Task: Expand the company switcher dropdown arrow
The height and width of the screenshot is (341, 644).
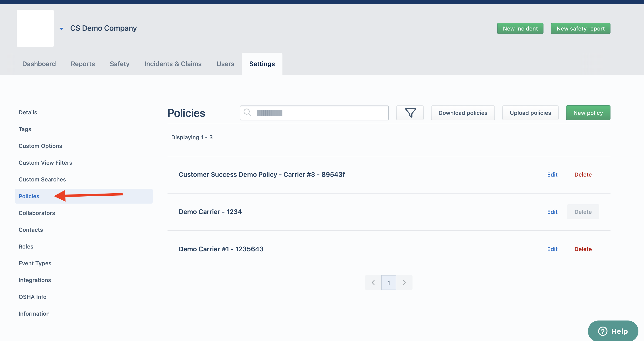Action: click(x=61, y=29)
